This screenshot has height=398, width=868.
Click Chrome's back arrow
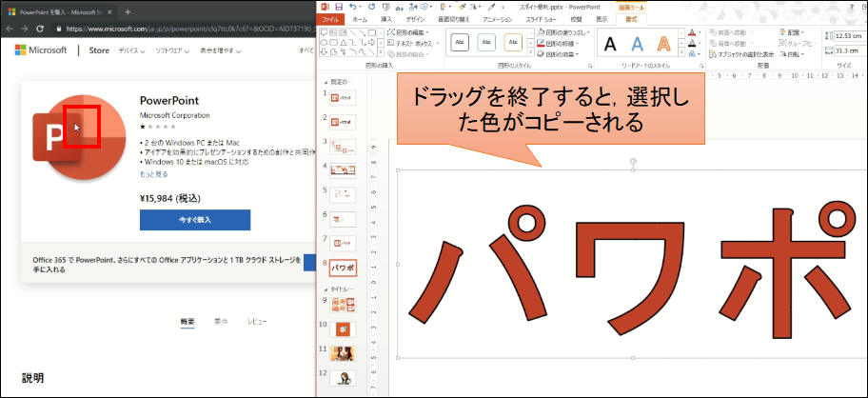coord(9,29)
